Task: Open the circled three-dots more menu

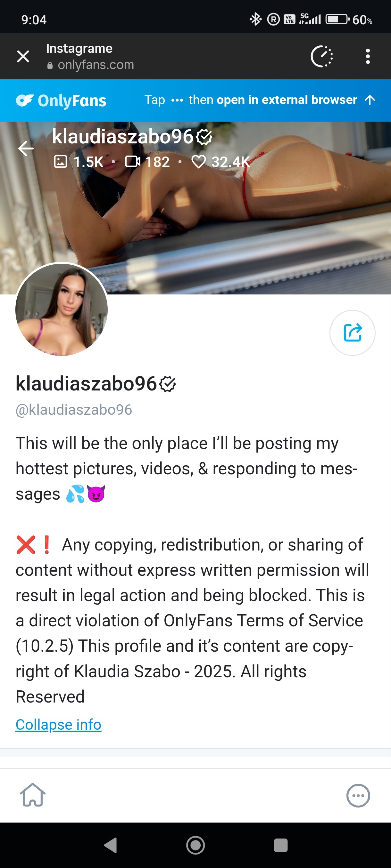Action: coord(358,795)
